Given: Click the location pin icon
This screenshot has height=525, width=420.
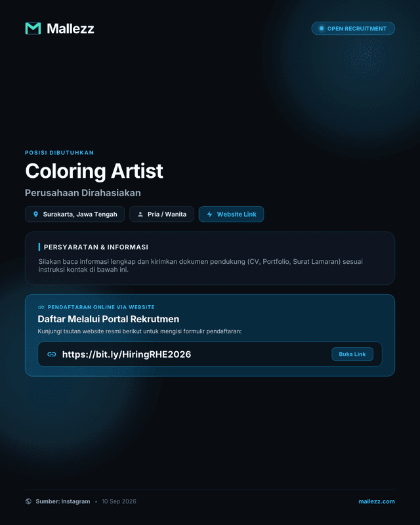Looking at the screenshot, I should (x=36, y=215).
